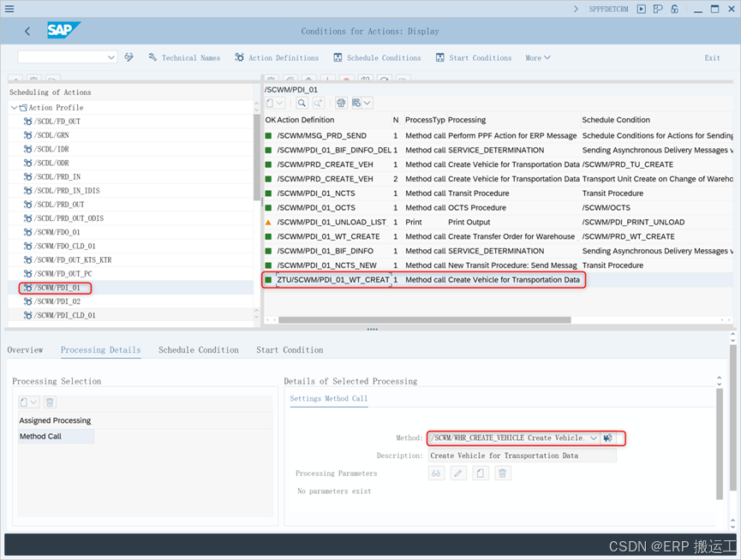Open the Method dropdown showing /SCWM/WHR_CREATE_VEHICLE
The height and width of the screenshot is (560, 741).
pyautogui.click(x=594, y=438)
